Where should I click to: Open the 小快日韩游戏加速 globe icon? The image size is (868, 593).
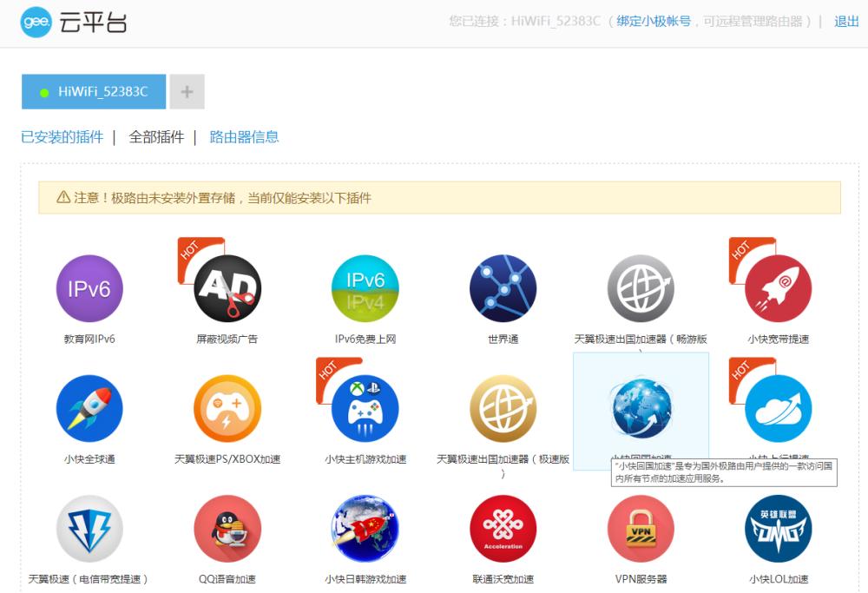(x=365, y=529)
